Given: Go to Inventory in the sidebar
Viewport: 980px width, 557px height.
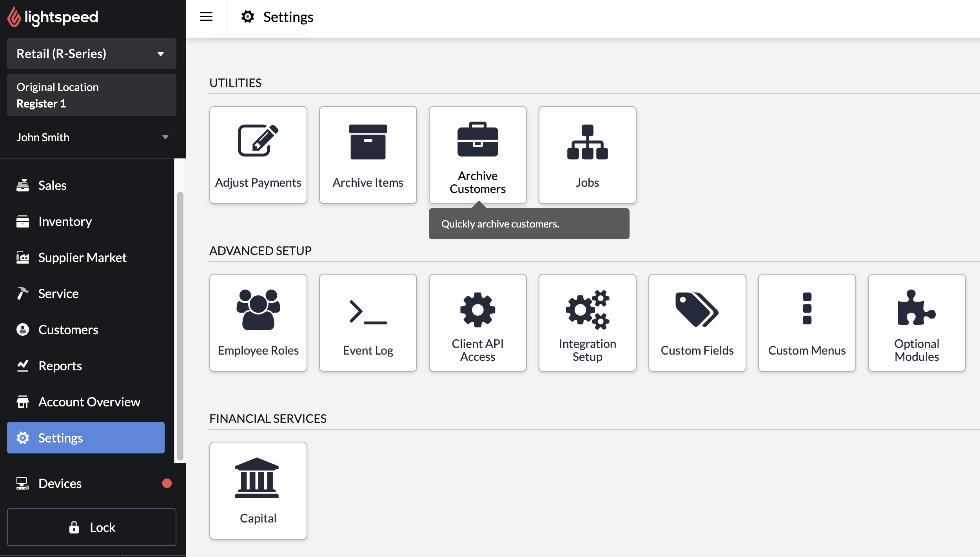Looking at the screenshot, I should click(x=86, y=222).
